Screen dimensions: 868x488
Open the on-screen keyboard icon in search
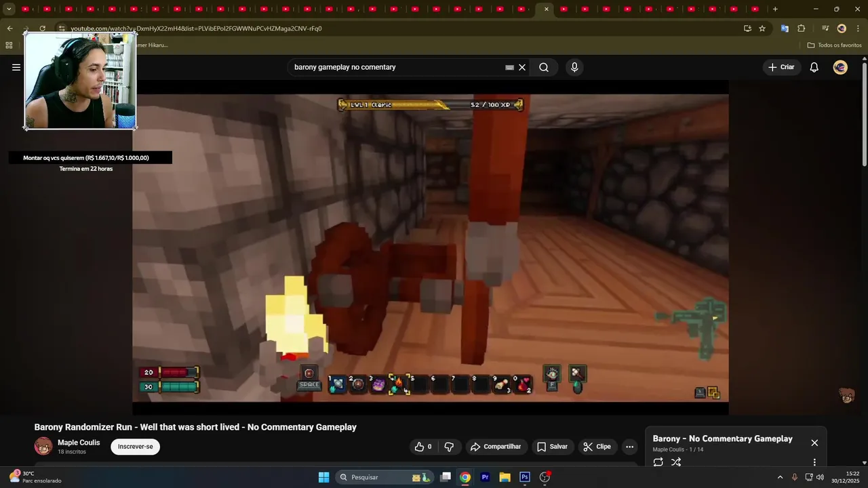pyautogui.click(x=509, y=67)
